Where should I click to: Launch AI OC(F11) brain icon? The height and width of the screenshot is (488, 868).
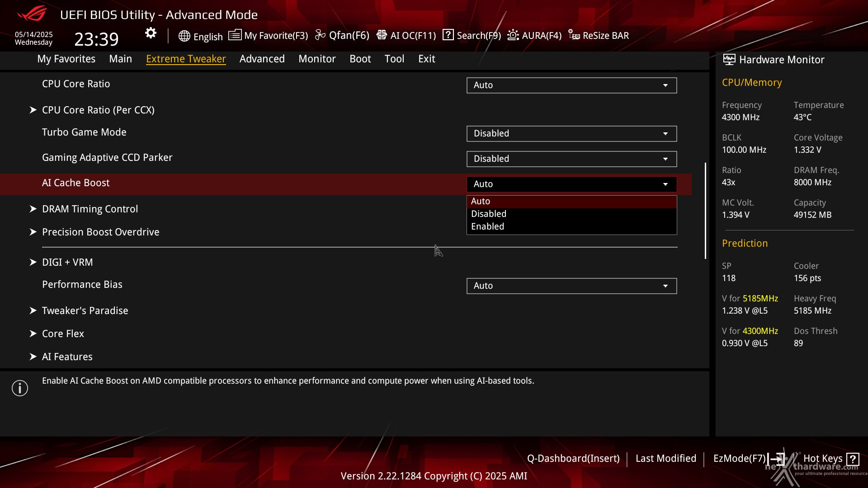pyautogui.click(x=382, y=35)
